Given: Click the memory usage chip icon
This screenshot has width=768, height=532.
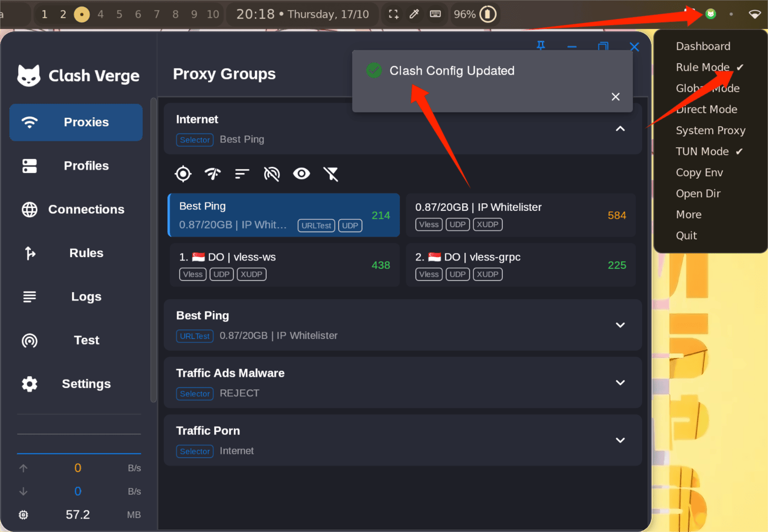Looking at the screenshot, I should point(23,515).
